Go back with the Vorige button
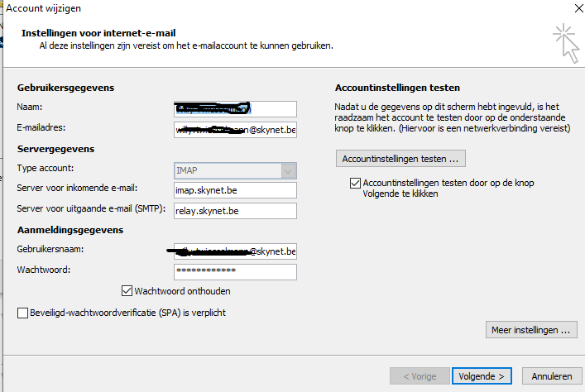585x392 pixels. pyautogui.click(x=420, y=376)
